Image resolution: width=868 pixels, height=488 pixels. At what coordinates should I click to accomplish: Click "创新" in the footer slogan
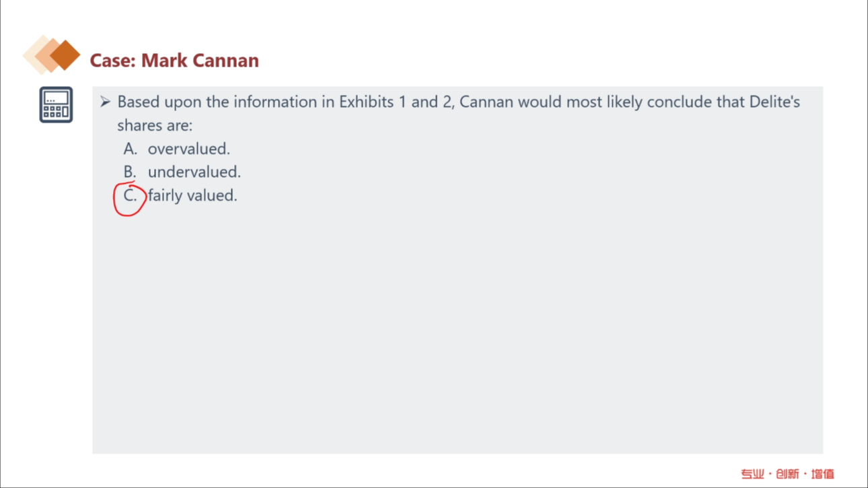tap(787, 475)
